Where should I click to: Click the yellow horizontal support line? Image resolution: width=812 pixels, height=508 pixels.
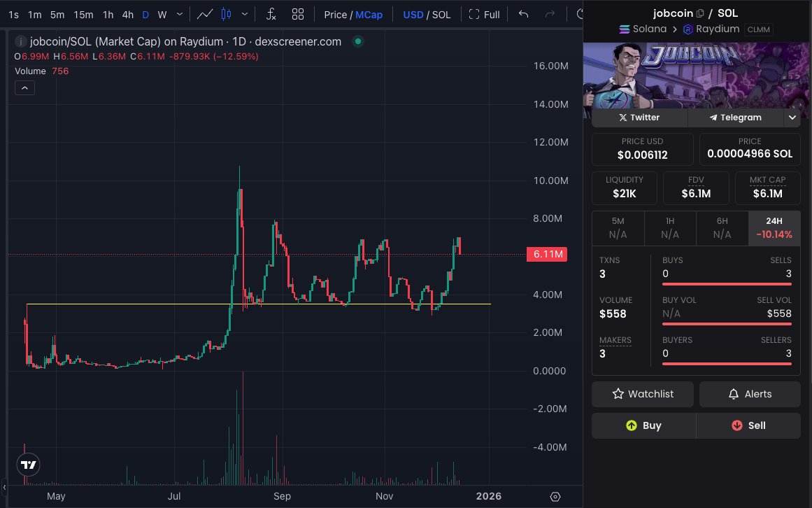click(259, 304)
